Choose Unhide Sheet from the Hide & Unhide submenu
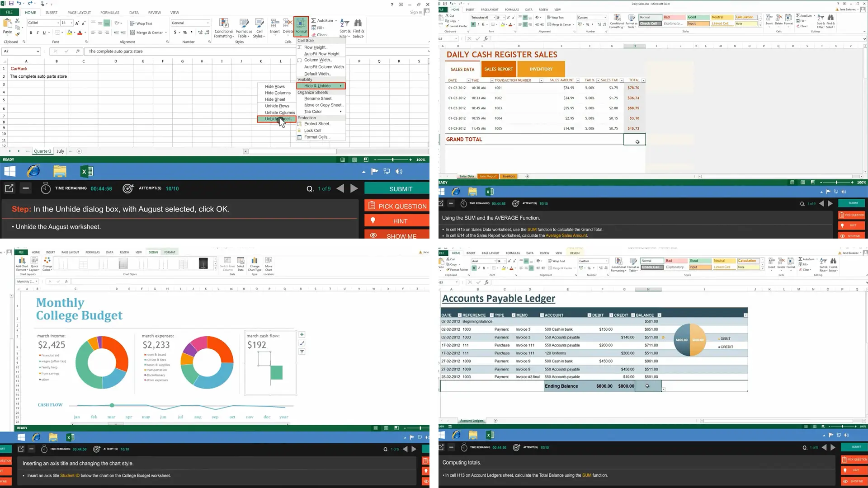This screenshot has width=868, height=488. click(277, 119)
